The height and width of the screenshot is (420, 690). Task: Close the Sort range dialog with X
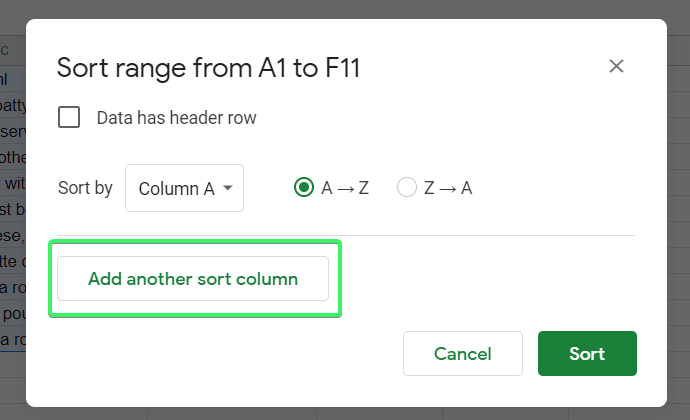pos(616,67)
